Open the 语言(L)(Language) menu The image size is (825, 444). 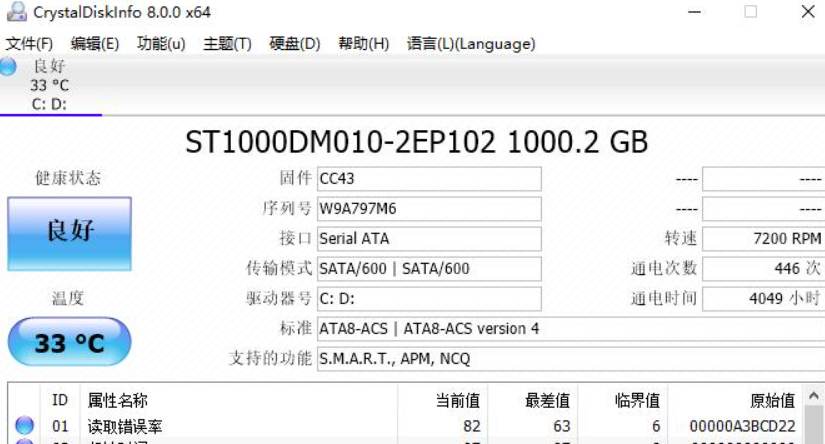(471, 44)
